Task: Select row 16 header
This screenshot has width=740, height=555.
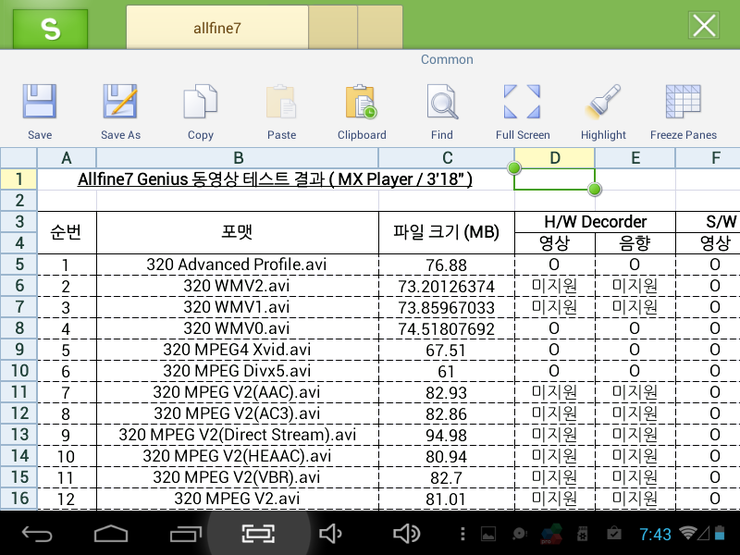Action: point(19,498)
